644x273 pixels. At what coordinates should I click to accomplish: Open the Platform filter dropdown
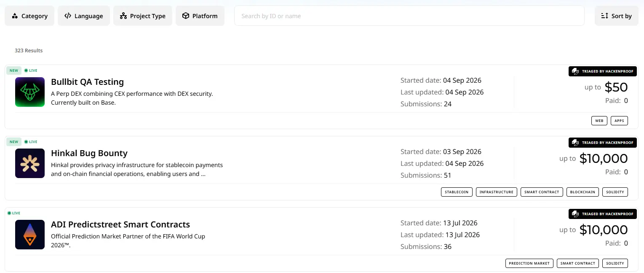pyautogui.click(x=200, y=16)
